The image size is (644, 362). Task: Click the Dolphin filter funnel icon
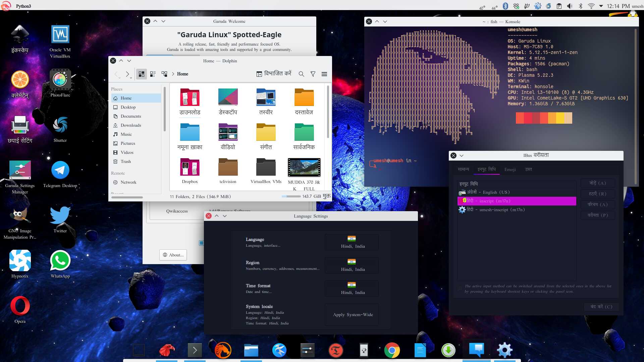tap(313, 74)
